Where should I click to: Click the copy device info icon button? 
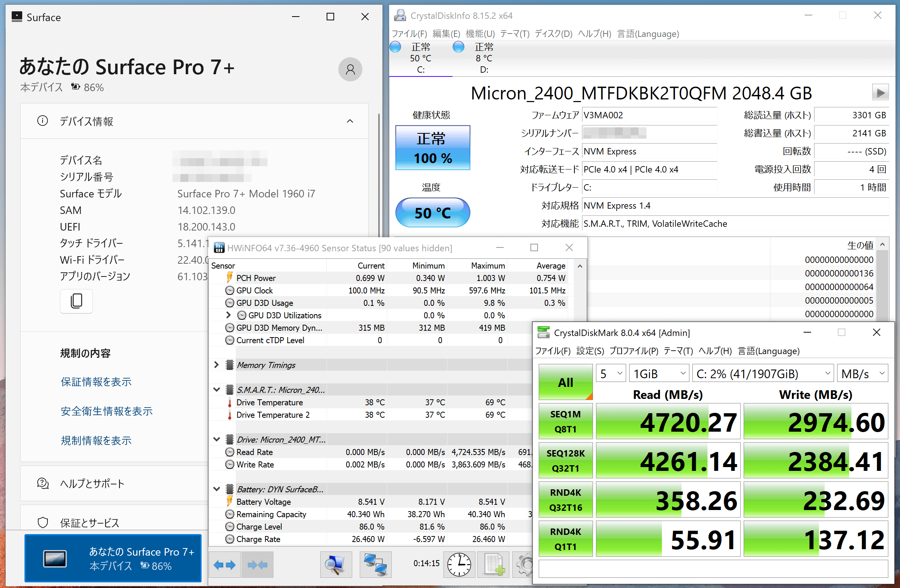76,301
